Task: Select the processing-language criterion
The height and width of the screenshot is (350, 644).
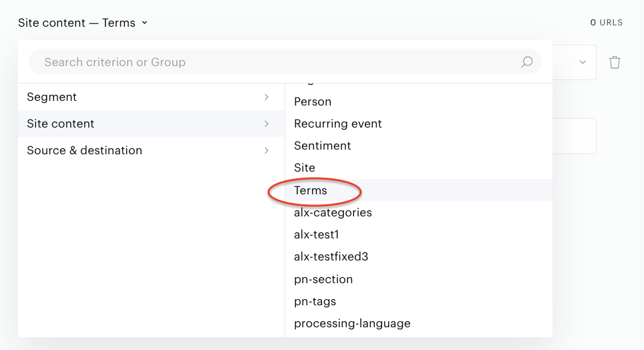Action: click(418, 324)
